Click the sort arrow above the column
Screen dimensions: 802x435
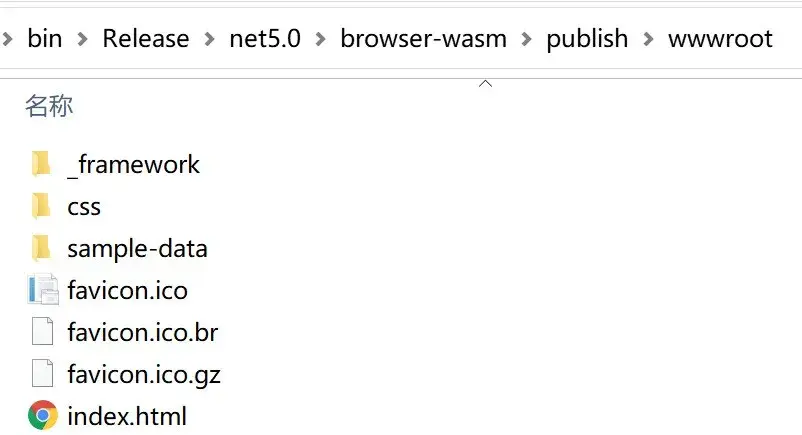tap(485, 83)
